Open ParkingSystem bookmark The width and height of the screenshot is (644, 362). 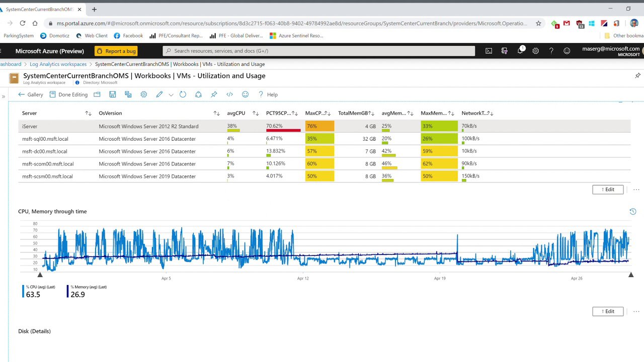point(19,36)
